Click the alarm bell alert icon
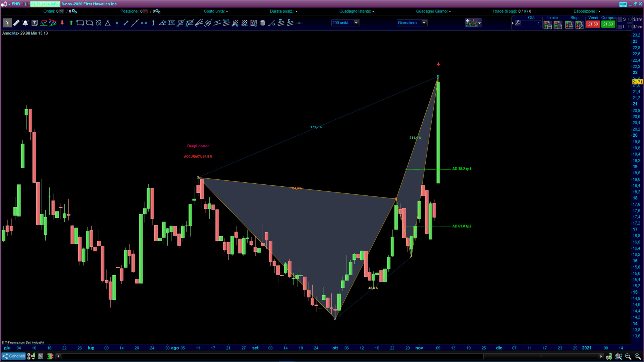 (x=25, y=23)
